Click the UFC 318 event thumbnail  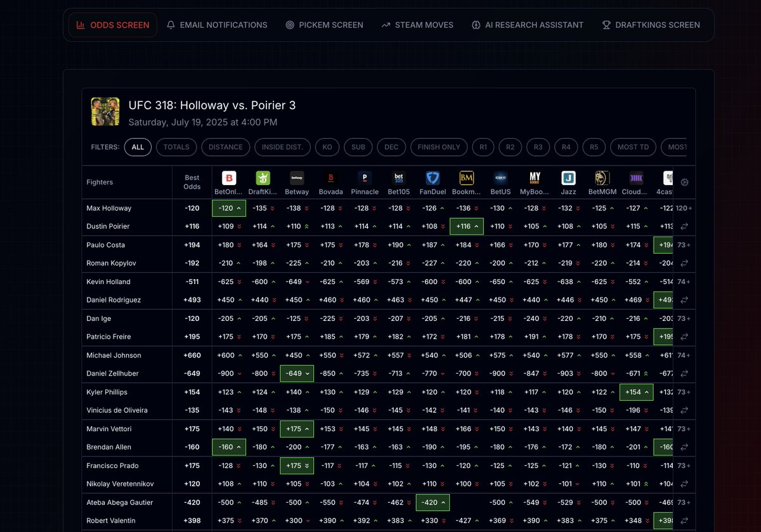coord(105,111)
